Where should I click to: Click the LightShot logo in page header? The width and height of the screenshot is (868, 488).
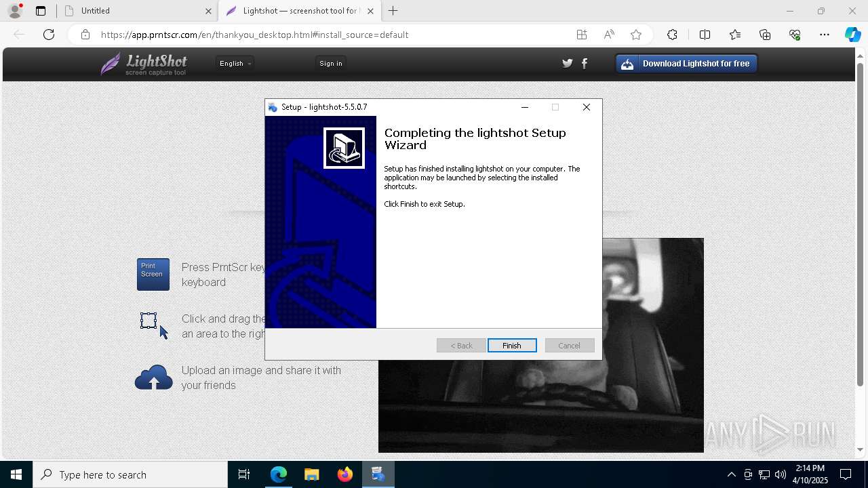pos(144,64)
